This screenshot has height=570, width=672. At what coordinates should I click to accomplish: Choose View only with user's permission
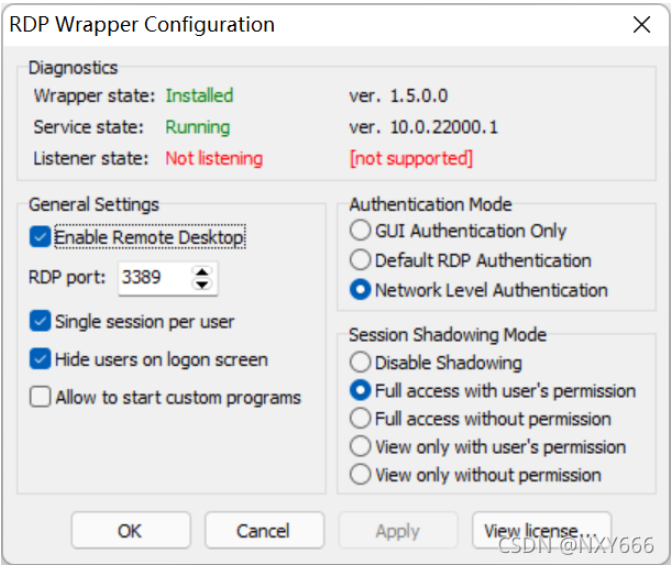coord(361,447)
